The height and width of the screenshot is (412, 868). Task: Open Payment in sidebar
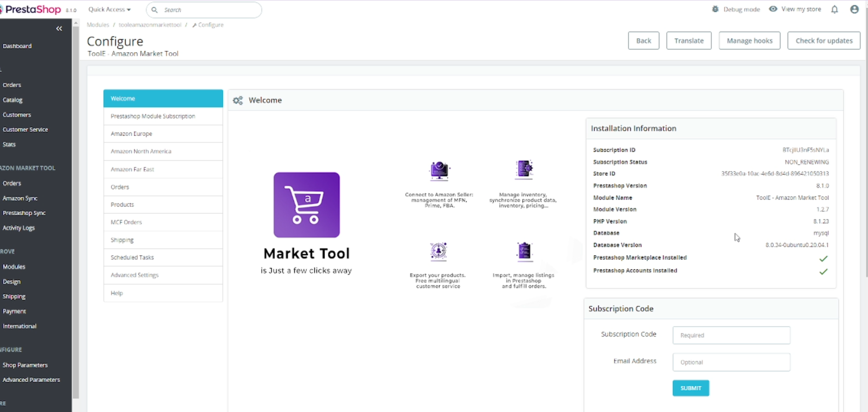pos(14,311)
